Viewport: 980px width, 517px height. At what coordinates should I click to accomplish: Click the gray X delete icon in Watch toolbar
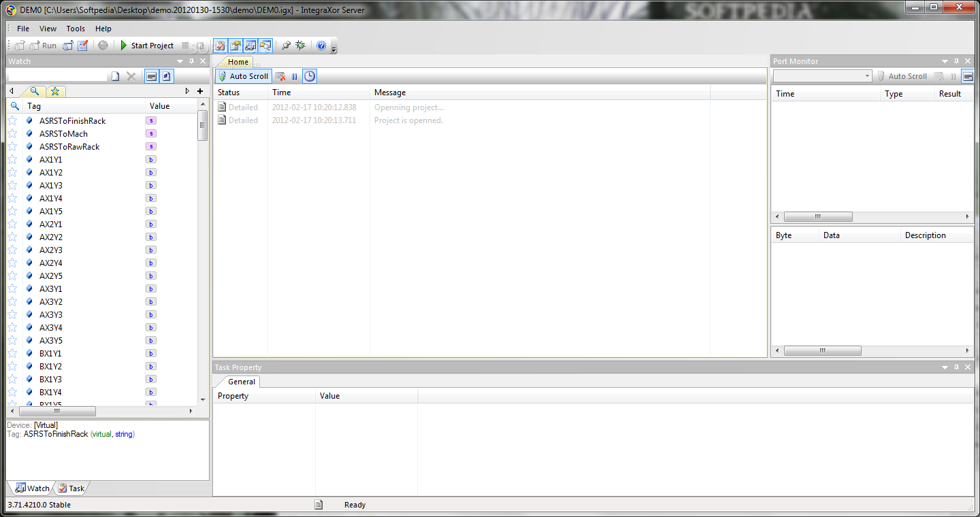(x=131, y=76)
